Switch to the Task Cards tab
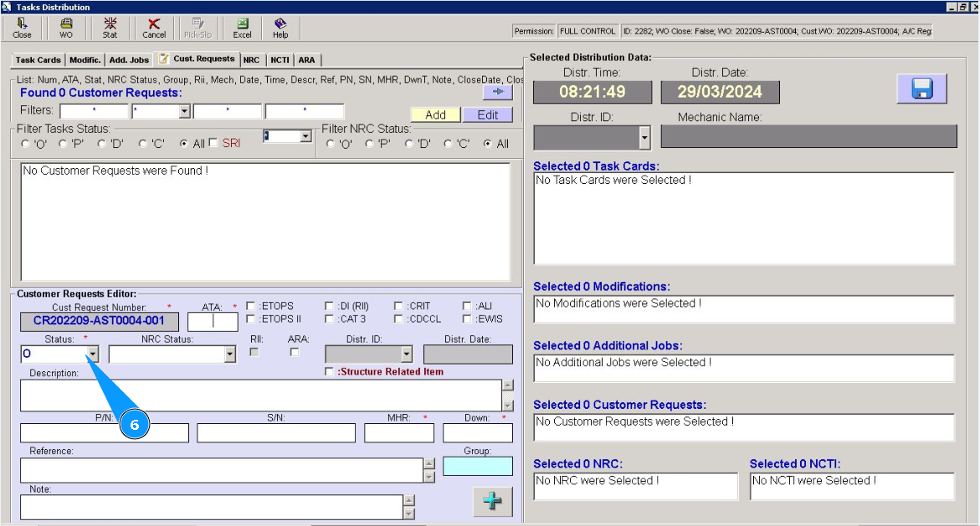Image resolution: width=980 pixels, height=526 pixels. click(38, 60)
